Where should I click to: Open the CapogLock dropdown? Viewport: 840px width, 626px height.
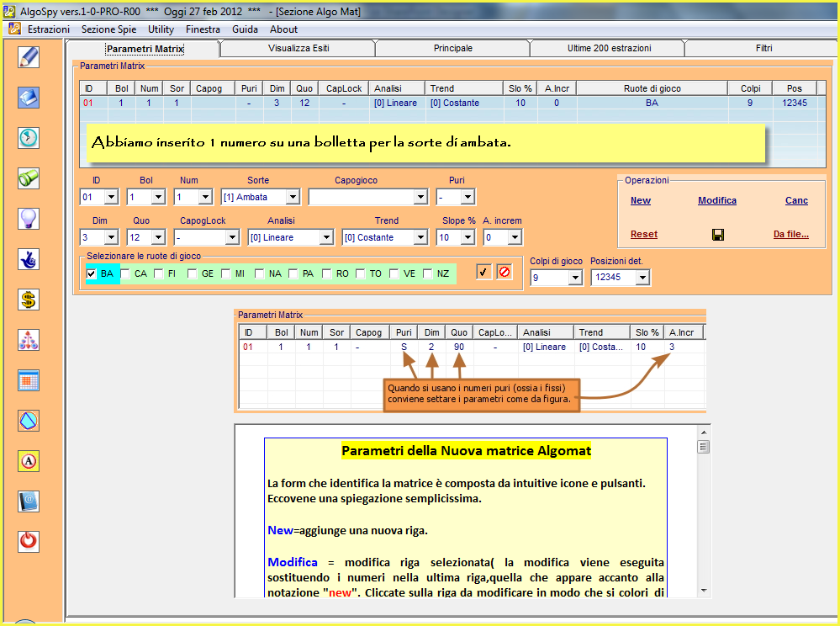point(232,237)
